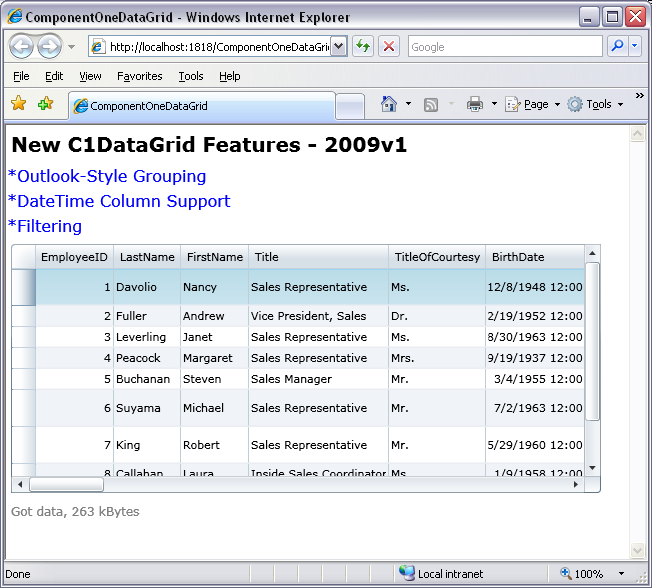This screenshot has height=588, width=652.
Task: Open the Help menu
Action: pos(230,76)
